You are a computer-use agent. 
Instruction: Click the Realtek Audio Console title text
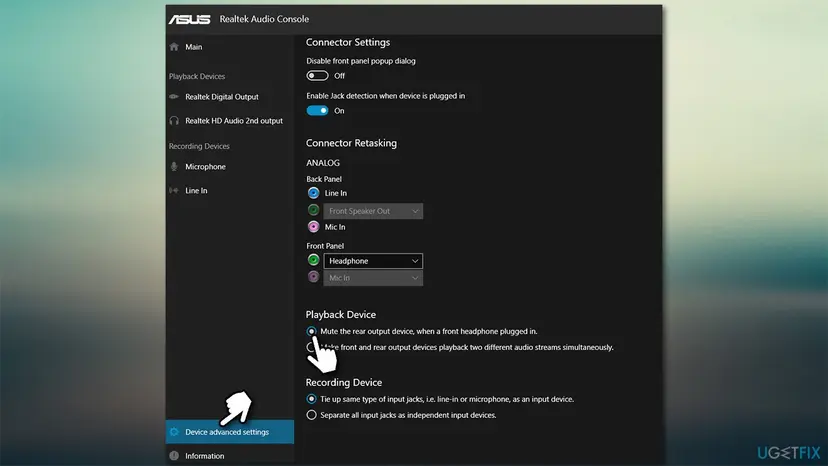pyautogui.click(x=264, y=19)
